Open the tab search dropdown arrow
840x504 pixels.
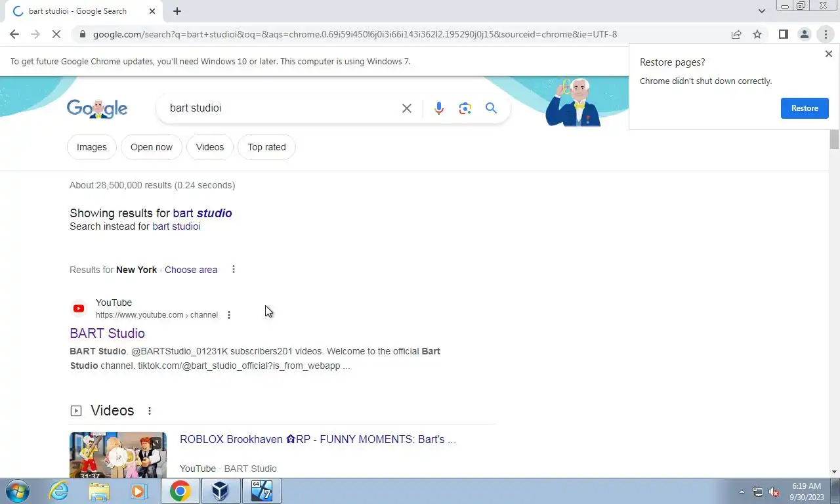pyautogui.click(x=761, y=11)
